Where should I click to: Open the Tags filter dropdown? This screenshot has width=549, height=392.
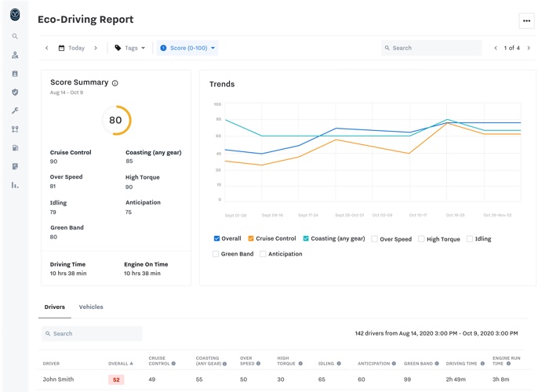pos(130,48)
